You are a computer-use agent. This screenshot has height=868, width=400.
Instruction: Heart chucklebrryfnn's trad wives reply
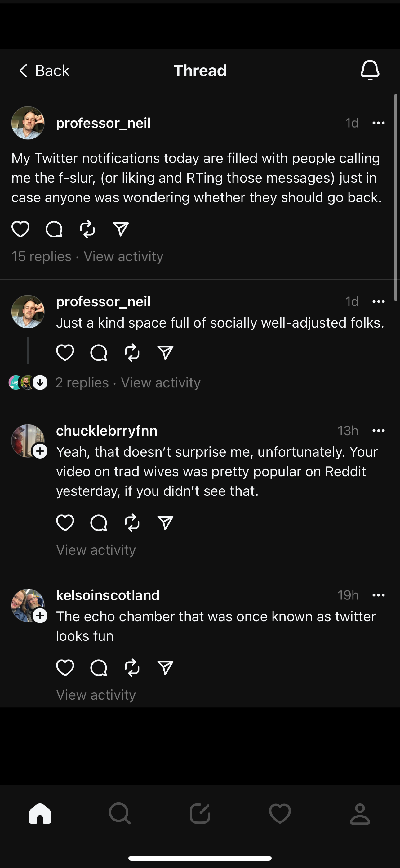[65, 522]
